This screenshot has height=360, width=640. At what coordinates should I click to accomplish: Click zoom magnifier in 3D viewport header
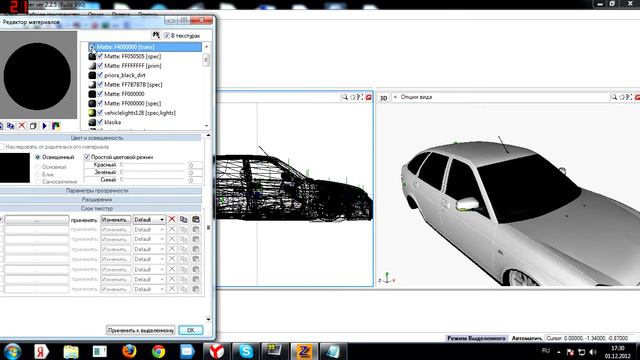click(x=613, y=97)
